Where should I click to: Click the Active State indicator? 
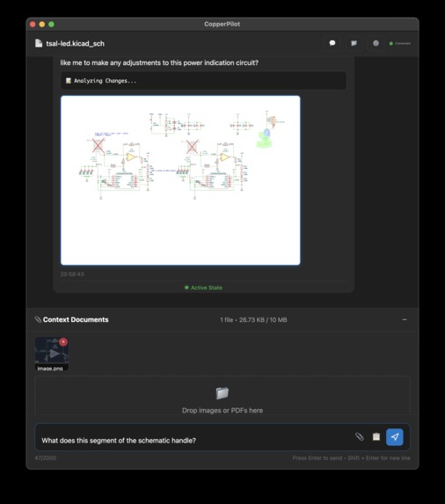[203, 288]
